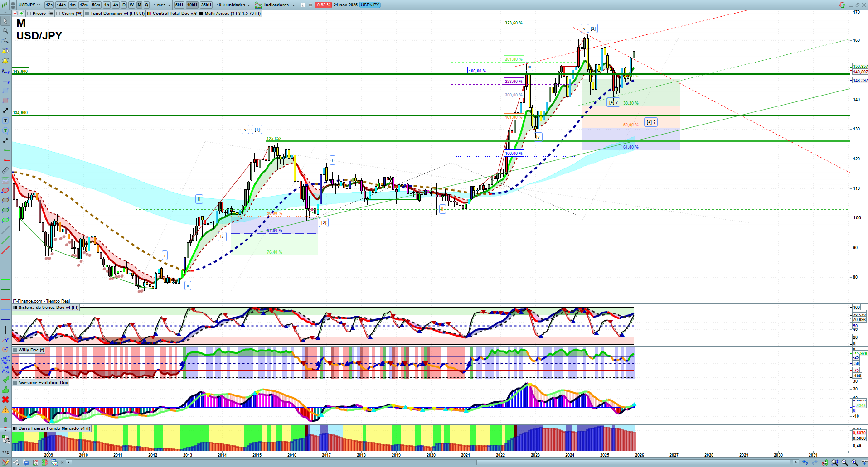Collapse the bottom toolbar double chevron
The height and width of the screenshot is (467, 868).
tap(63, 462)
